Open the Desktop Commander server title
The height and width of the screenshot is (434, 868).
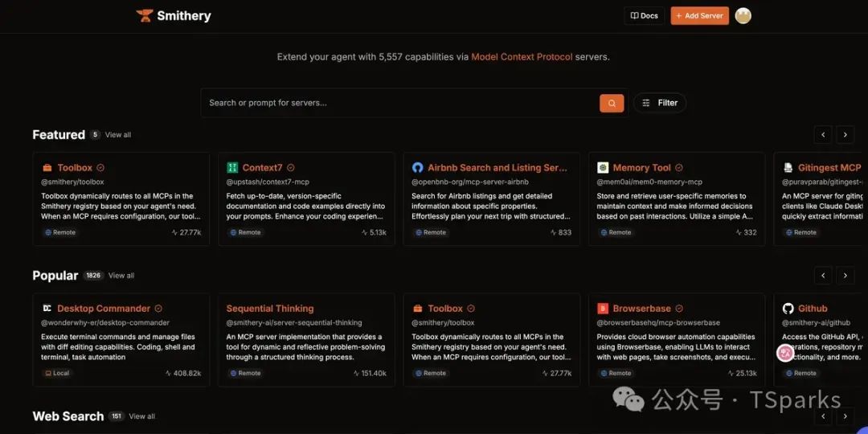tap(104, 309)
